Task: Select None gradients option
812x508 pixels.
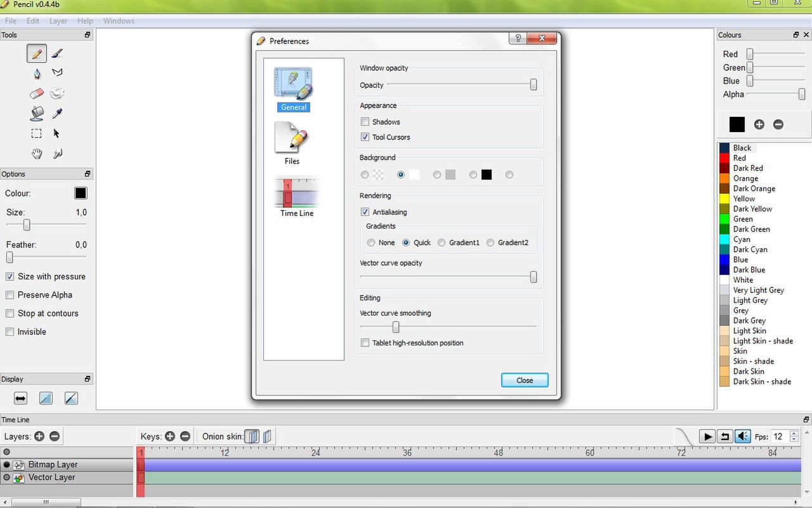Action: click(371, 243)
